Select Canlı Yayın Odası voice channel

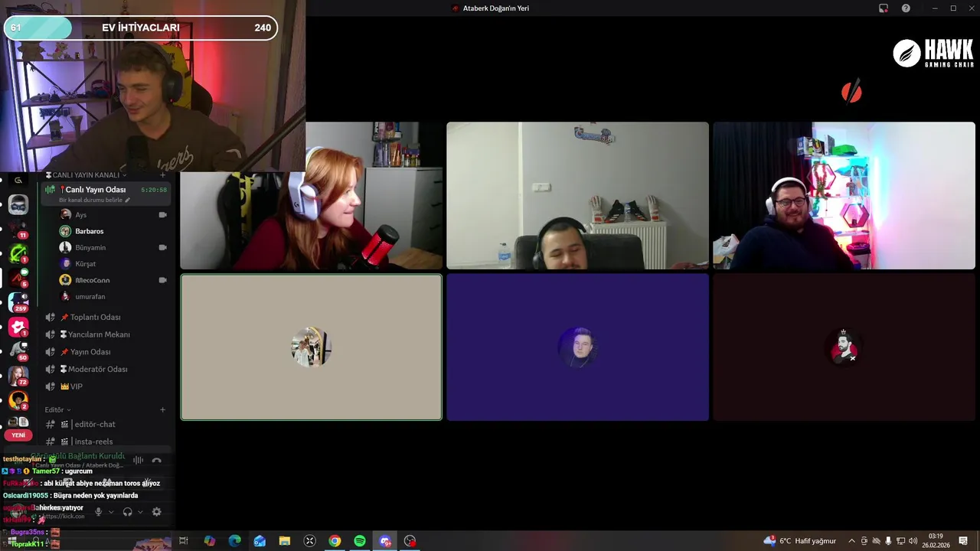106,194
